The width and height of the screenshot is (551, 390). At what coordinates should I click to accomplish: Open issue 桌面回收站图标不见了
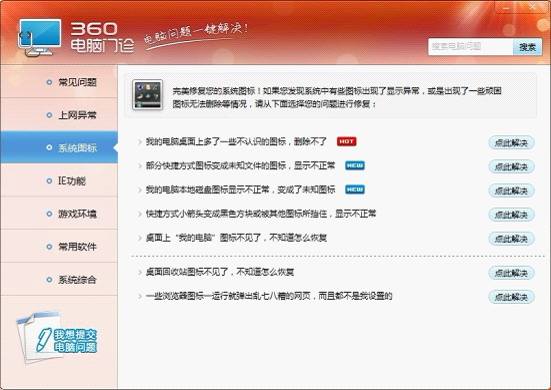[220, 272]
